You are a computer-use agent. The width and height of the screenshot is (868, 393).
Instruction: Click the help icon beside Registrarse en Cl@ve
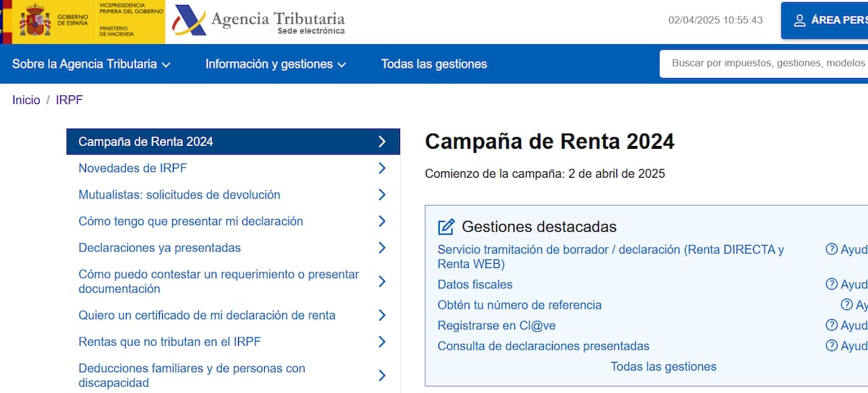click(x=832, y=326)
